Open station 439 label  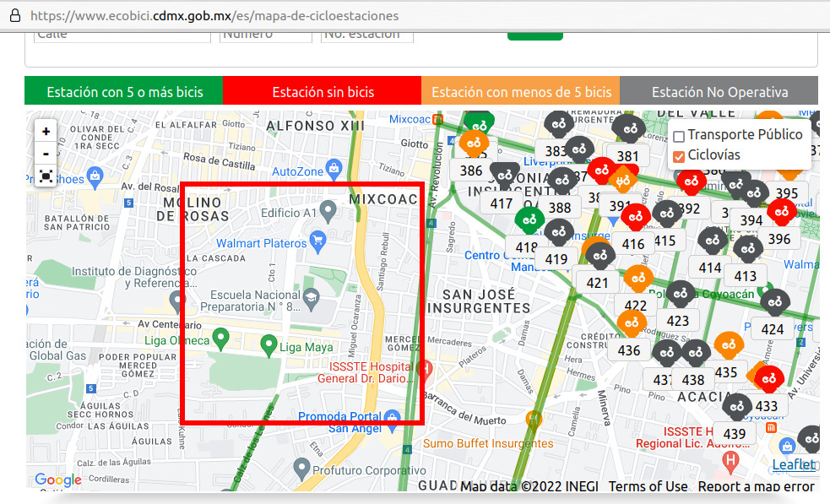point(735,434)
